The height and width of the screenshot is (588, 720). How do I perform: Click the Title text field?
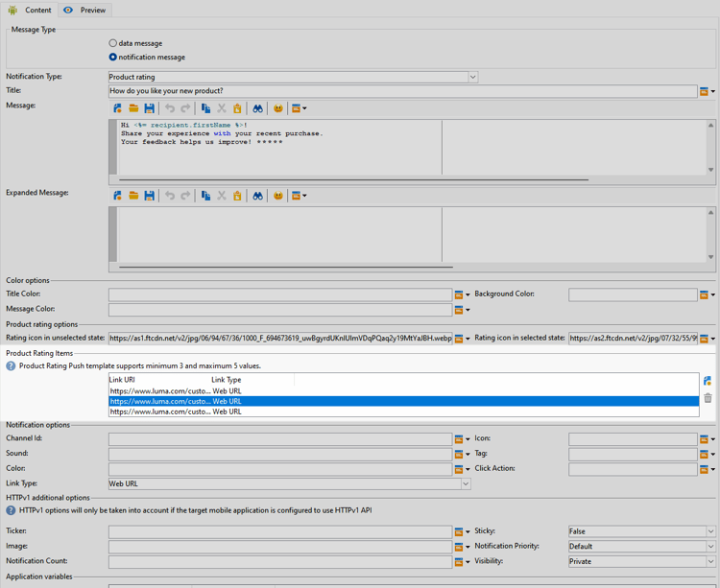pos(402,91)
